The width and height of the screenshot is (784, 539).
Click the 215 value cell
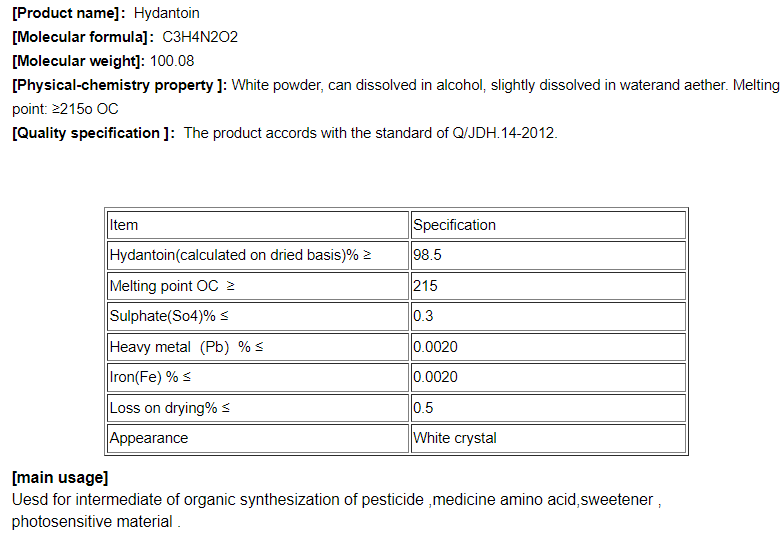click(x=548, y=286)
